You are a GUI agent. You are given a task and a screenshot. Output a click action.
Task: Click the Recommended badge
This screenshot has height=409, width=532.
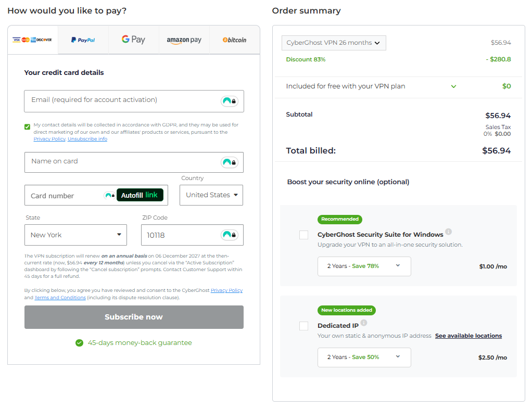339,219
